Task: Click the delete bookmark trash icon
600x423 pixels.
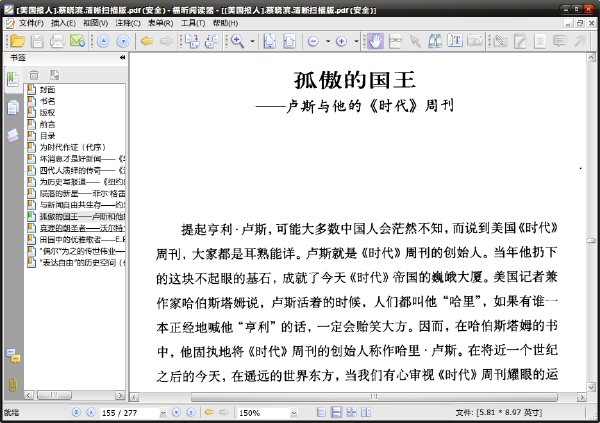Action: point(34,75)
